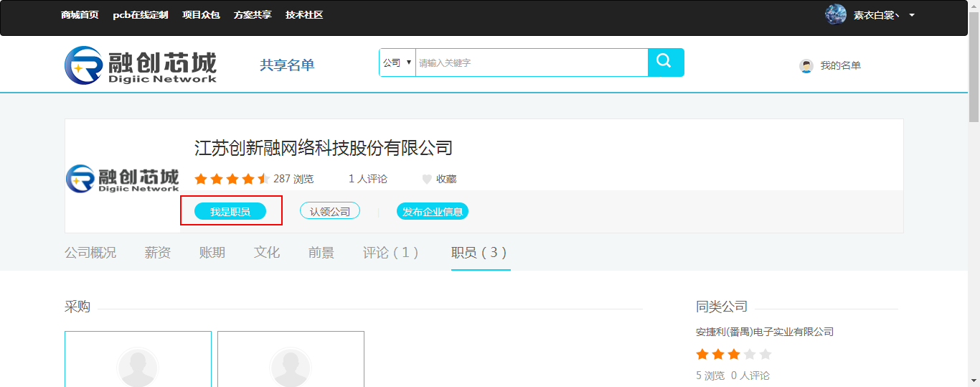Go to 商城首页 in the top bar

pyautogui.click(x=80, y=15)
